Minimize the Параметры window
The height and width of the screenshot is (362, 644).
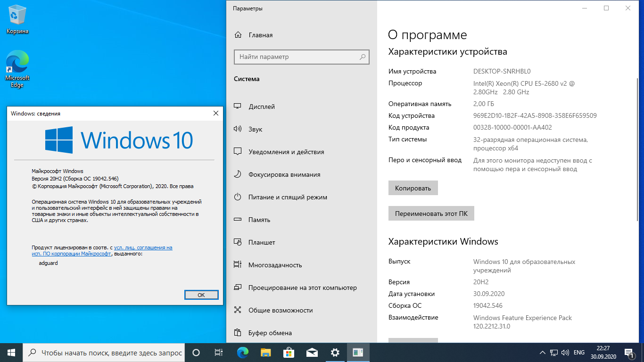click(x=585, y=8)
